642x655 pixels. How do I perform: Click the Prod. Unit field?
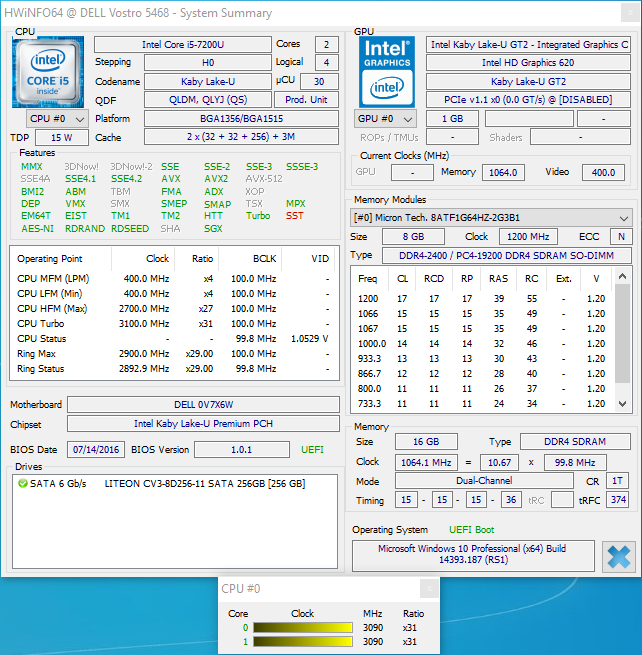tap(306, 100)
